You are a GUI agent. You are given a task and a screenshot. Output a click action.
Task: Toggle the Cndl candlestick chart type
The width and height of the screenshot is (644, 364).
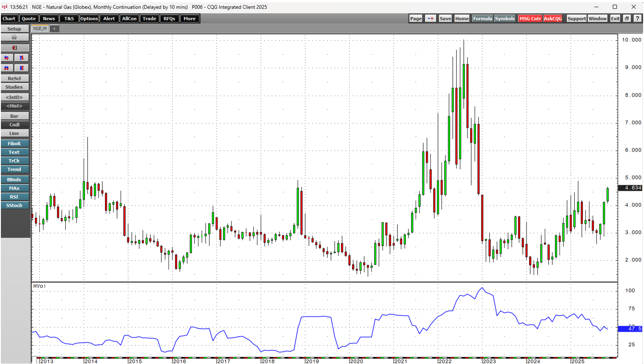pos(14,125)
